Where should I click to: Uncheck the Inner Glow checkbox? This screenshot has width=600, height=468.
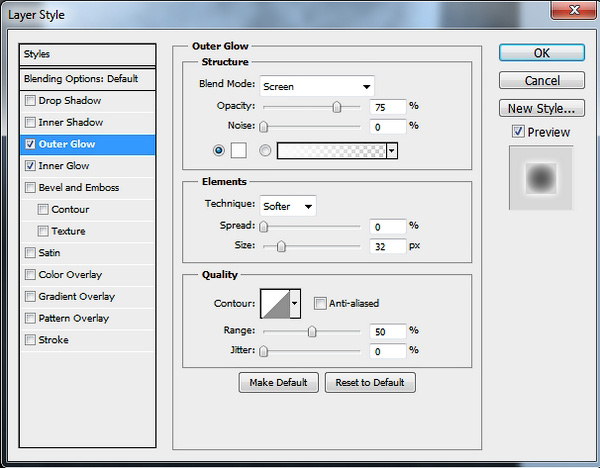30,166
